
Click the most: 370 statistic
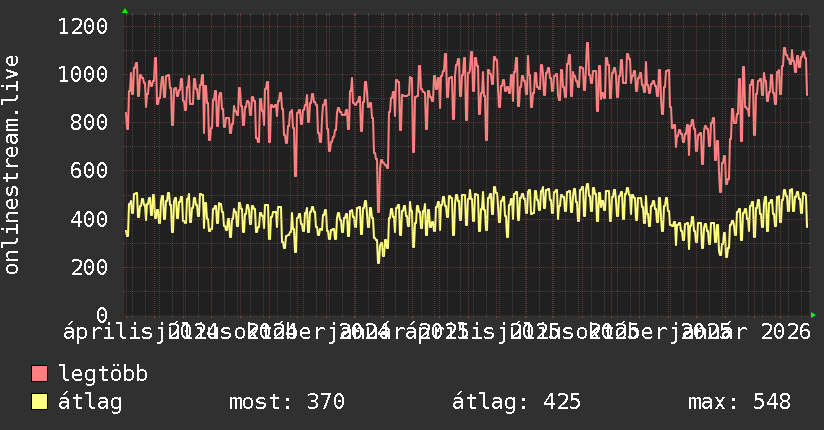pos(287,402)
